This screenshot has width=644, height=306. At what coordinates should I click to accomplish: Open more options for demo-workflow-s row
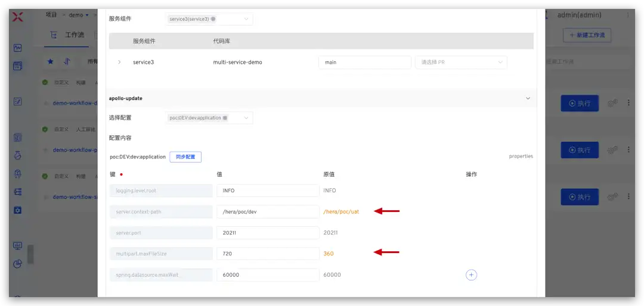point(628,196)
